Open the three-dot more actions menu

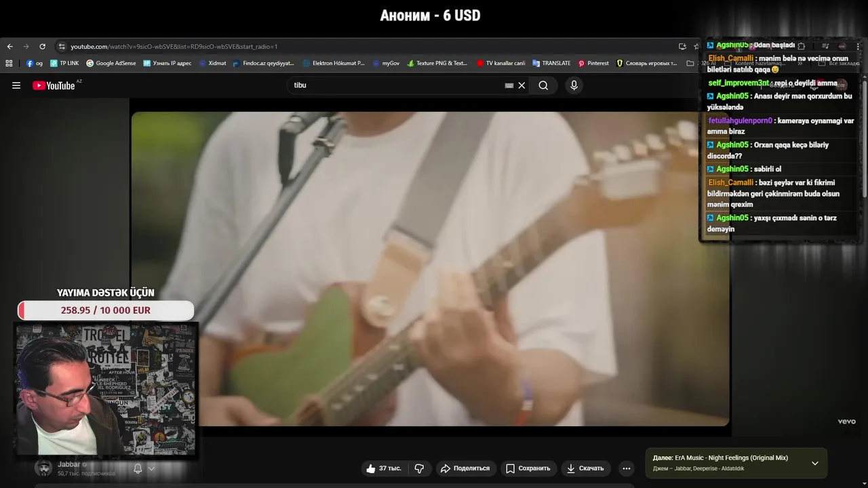pyautogui.click(x=627, y=468)
